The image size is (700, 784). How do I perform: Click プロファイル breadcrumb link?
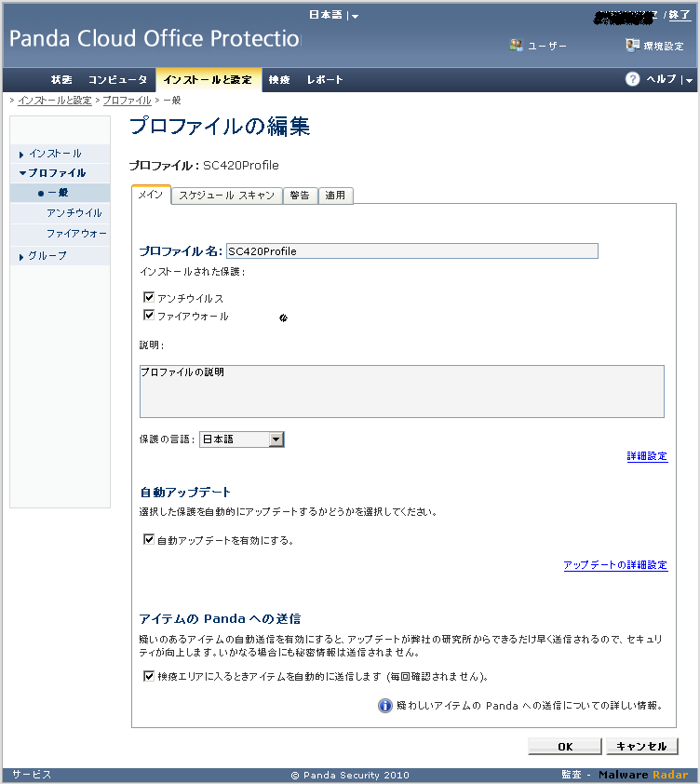coord(127,101)
